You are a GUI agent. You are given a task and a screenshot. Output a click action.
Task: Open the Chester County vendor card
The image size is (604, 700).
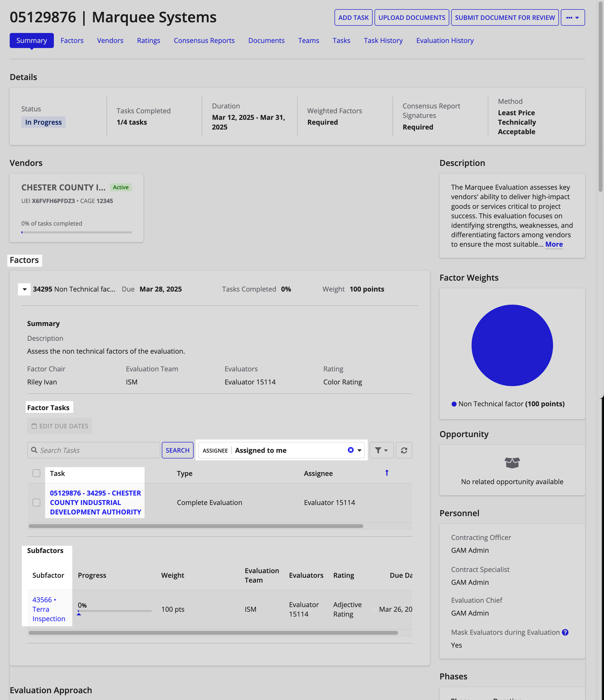[76, 208]
